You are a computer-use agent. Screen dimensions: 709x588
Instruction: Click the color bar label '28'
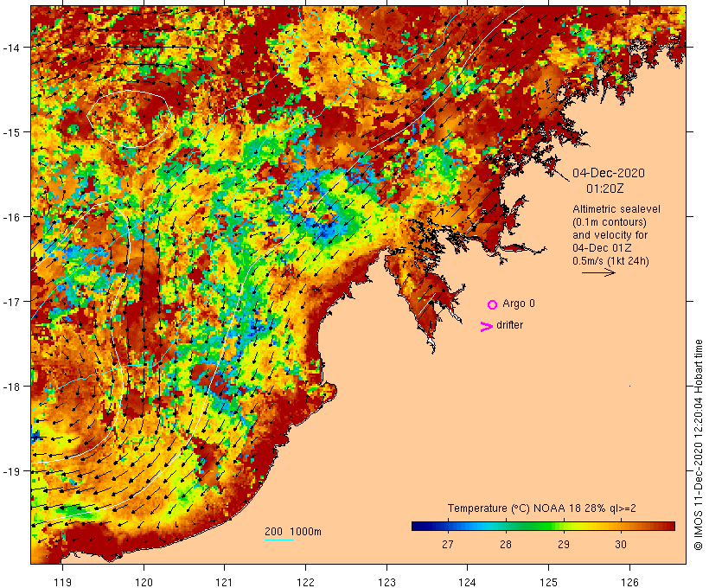click(x=506, y=544)
